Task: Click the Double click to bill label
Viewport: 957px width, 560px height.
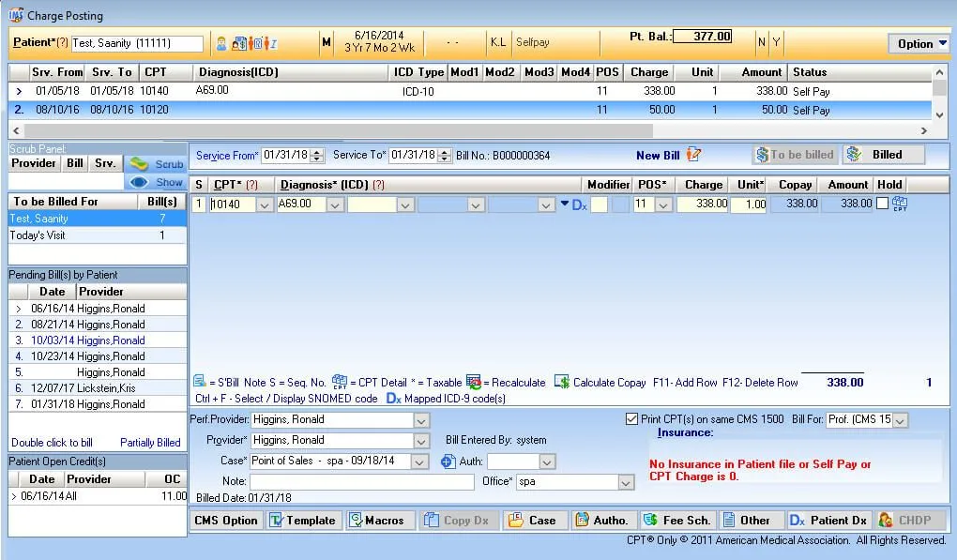Action: point(52,443)
